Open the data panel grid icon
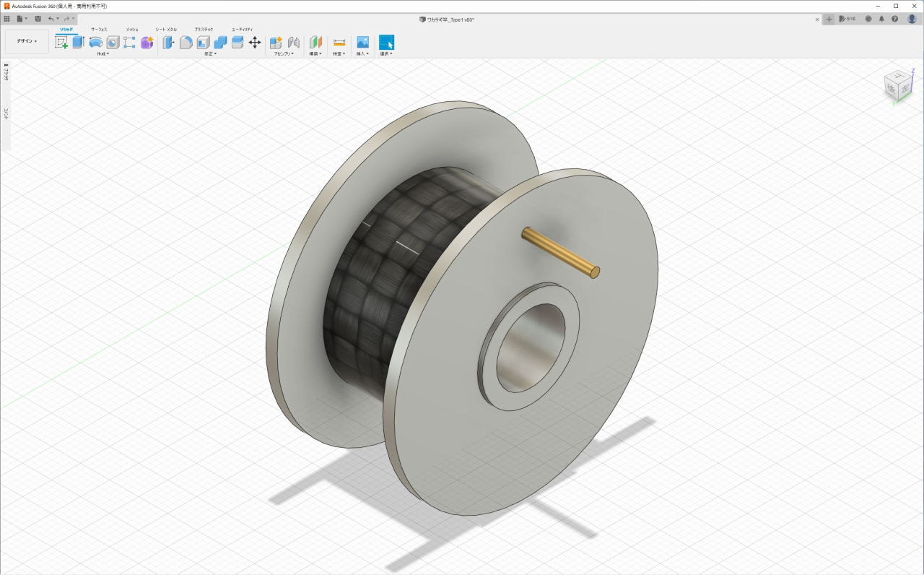This screenshot has width=924, height=575. [x=7, y=19]
